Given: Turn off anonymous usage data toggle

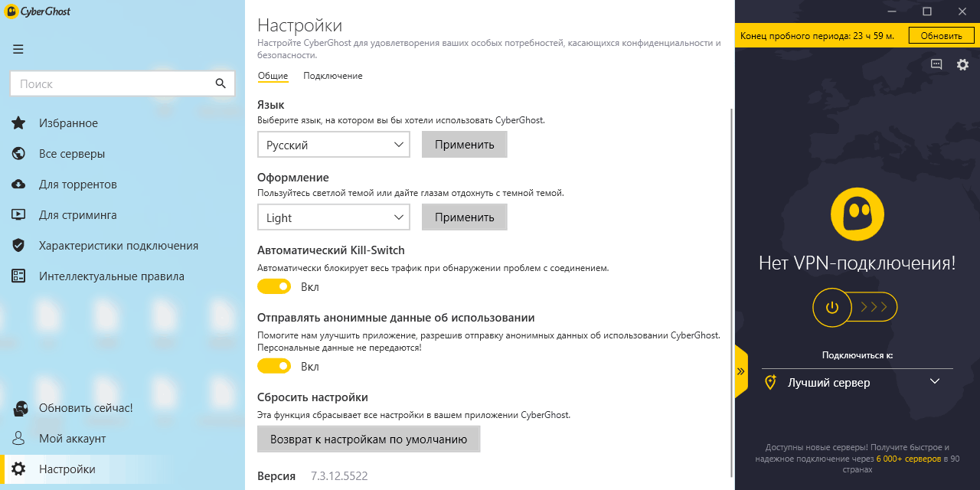Looking at the screenshot, I should pyautogui.click(x=274, y=366).
